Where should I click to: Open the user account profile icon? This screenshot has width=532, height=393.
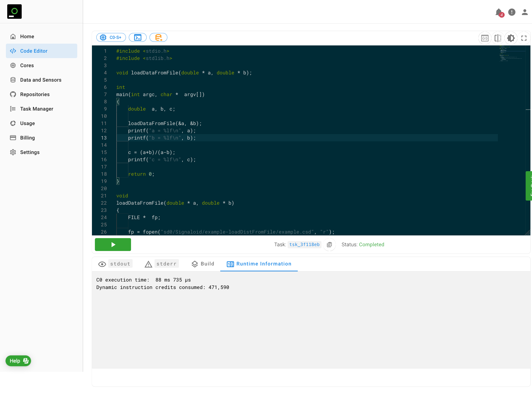pos(524,12)
